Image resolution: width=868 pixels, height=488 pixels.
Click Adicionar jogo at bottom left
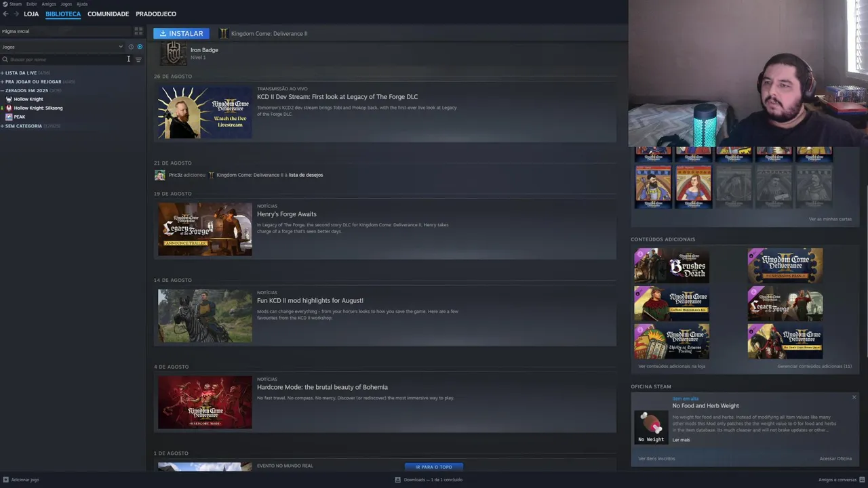[21, 480]
